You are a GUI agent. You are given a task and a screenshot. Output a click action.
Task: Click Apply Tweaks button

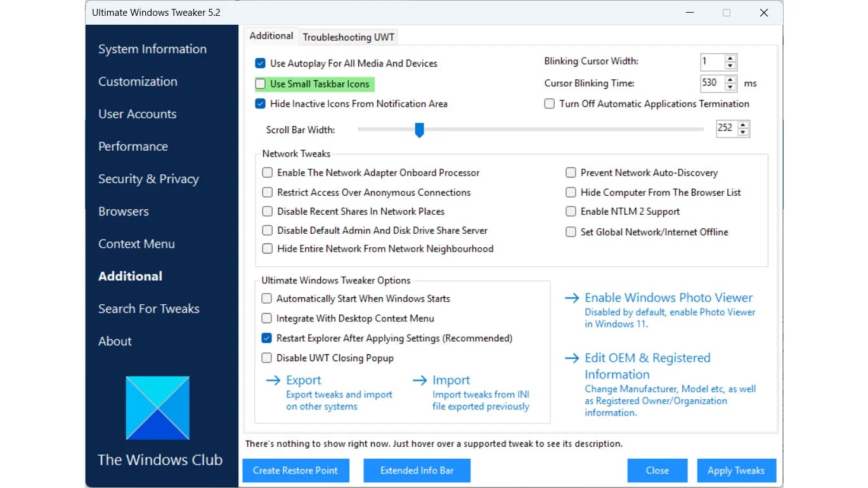[736, 470]
